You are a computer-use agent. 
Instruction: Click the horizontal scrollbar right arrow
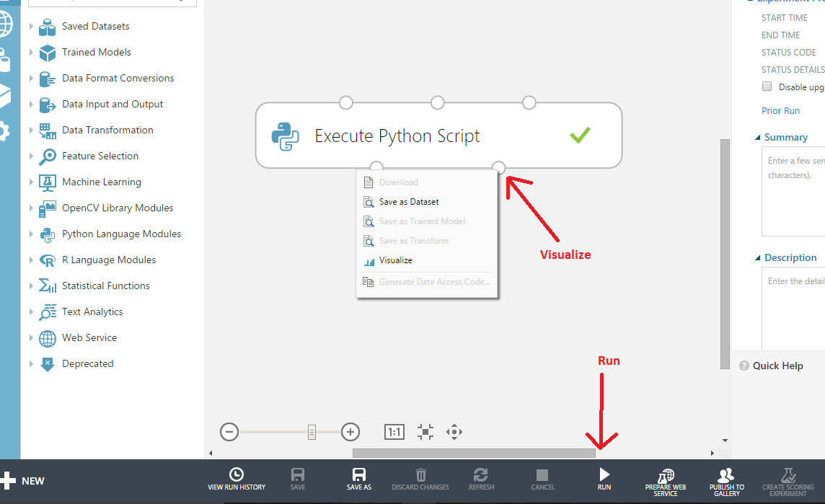(x=712, y=453)
